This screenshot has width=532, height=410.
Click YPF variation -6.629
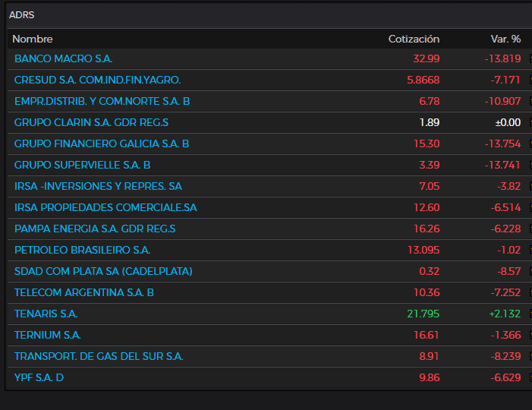tap(506, 377)
